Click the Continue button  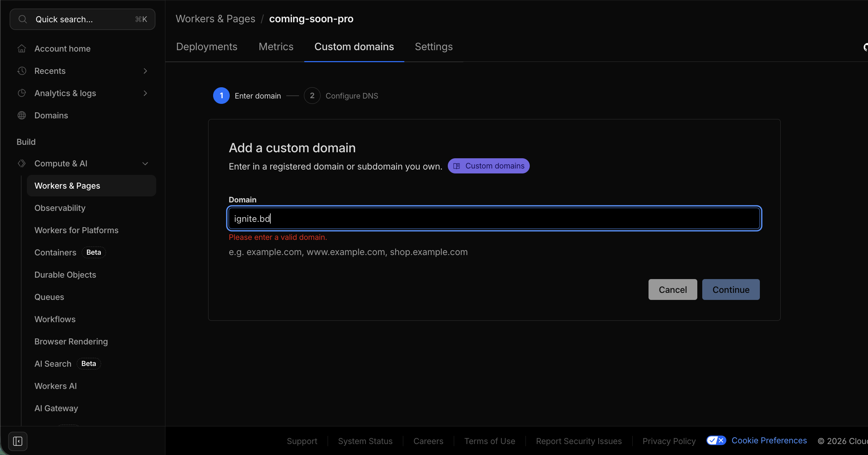pos(731,289)
